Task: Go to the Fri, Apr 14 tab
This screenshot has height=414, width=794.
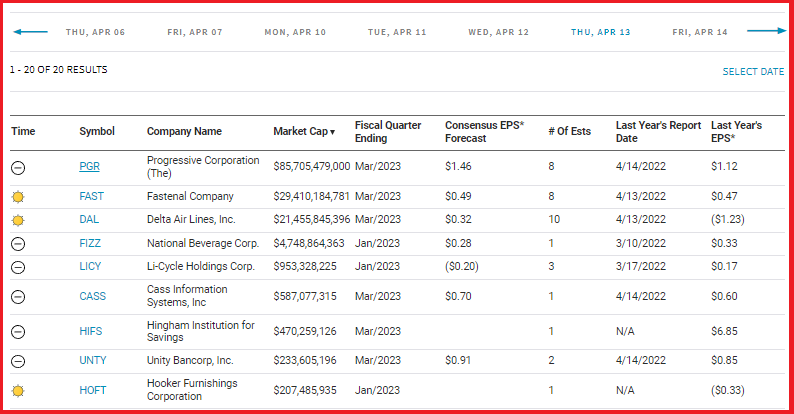Action: coord(700,32)
